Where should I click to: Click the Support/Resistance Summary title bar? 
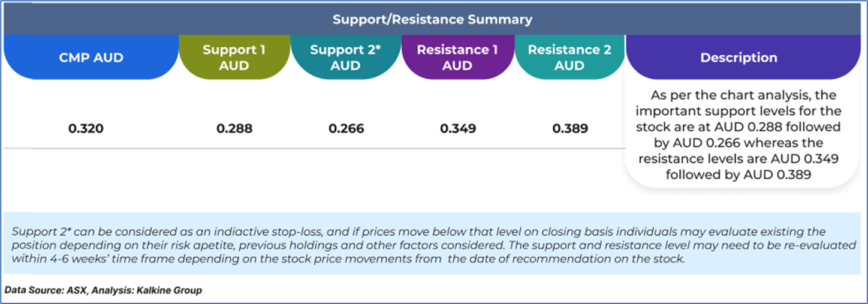point(432,19)
